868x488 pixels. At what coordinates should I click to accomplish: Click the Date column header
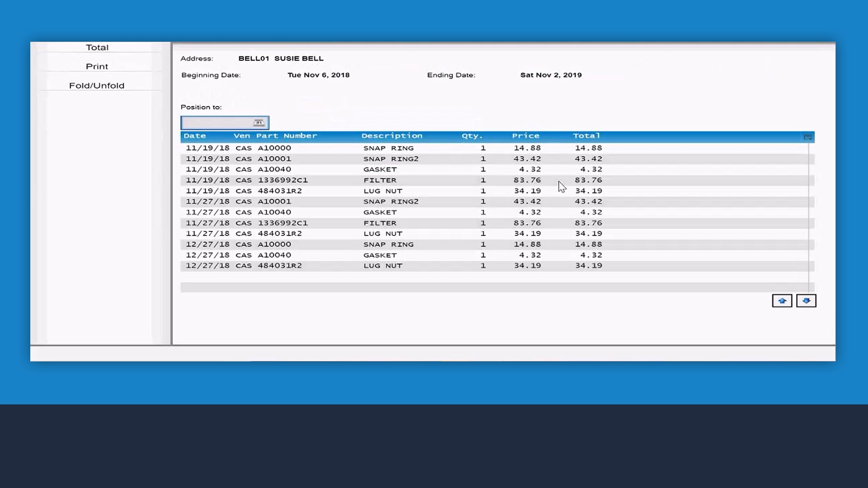195,136
